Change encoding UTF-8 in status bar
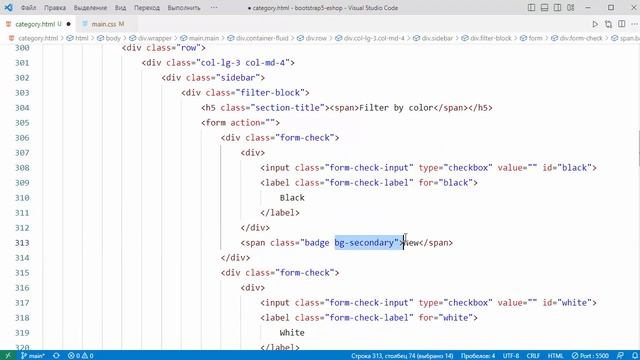 [511, 356]
